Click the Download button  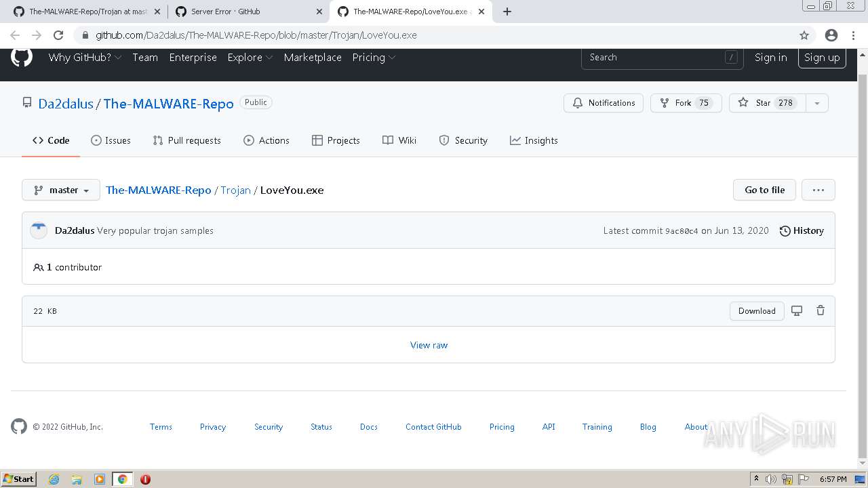click(x=757, y=311)
